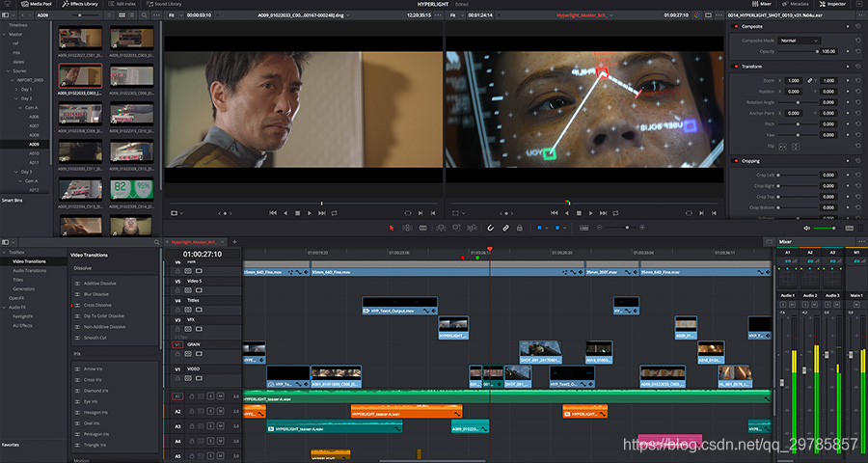Reset the Rotation Angle parameter

point(857,102)
